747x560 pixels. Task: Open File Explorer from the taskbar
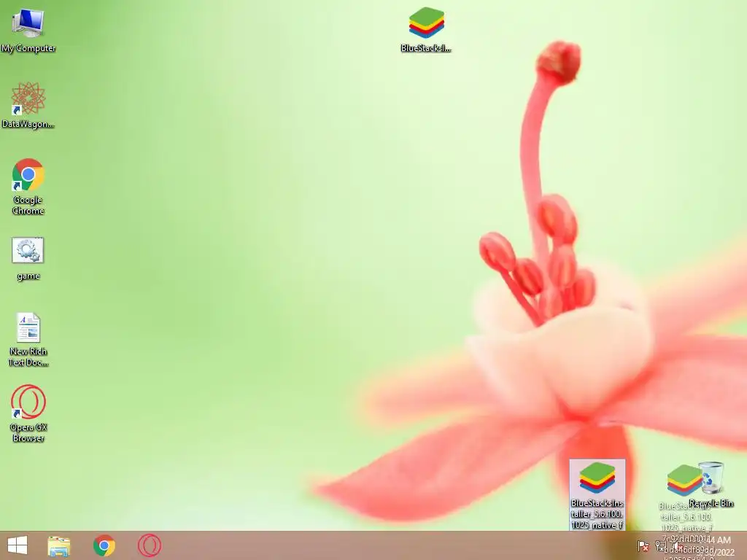pos(59,545)
